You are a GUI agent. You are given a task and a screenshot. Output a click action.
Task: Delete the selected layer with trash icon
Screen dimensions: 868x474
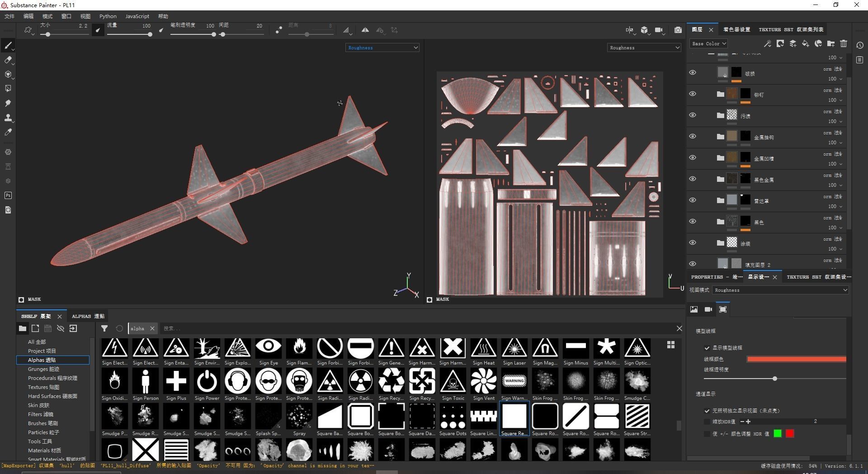point(843,44)
